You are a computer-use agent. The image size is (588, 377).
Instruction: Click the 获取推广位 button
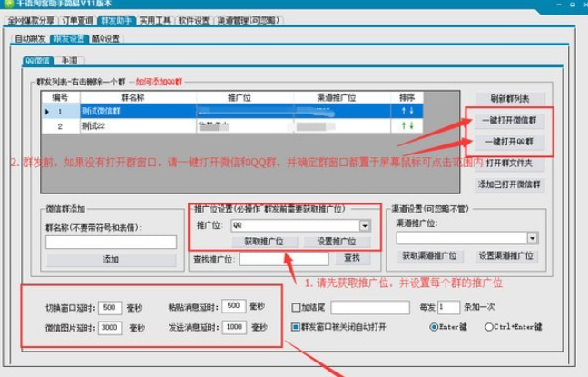coord(263,242)
